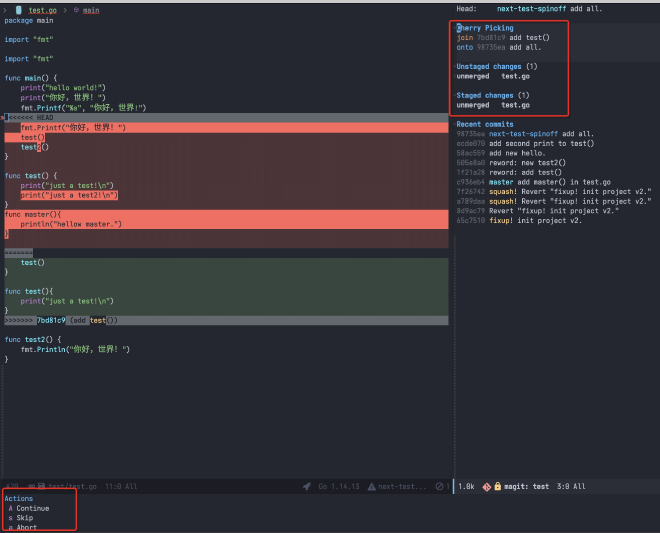Click the git icon in magit modeline
This screenshot has width=660, height=533.
[x=487, y=486]
